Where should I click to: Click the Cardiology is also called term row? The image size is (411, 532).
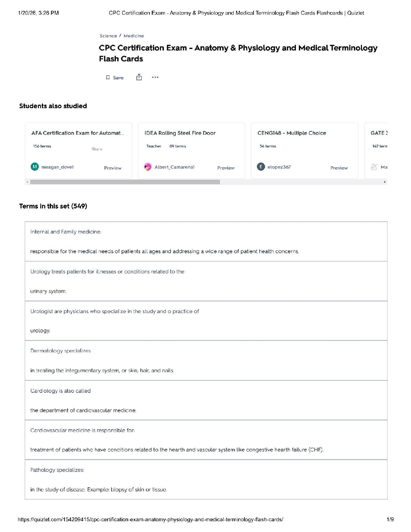click(x=205, y=400)
